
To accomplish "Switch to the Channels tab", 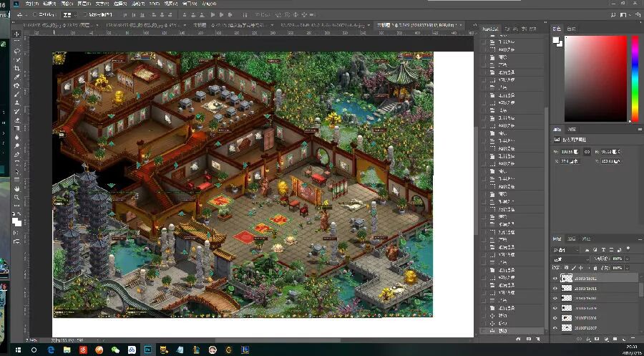I will 571,239.
